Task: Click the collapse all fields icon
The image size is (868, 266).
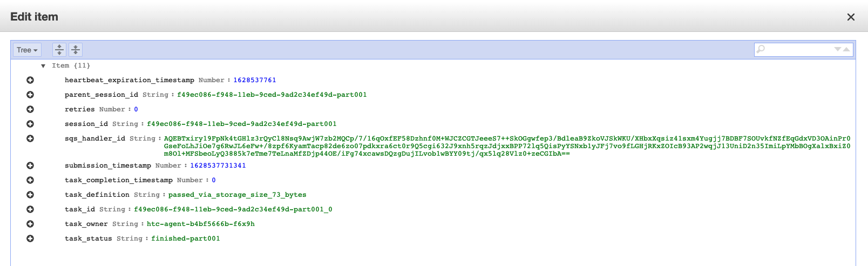Action: point(76,50)
